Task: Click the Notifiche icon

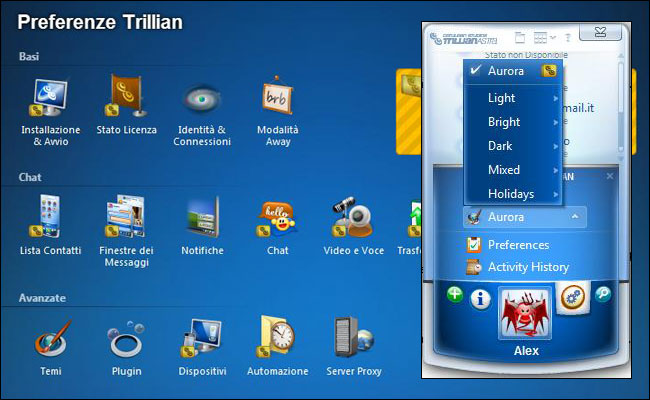Action: (202, 219)
